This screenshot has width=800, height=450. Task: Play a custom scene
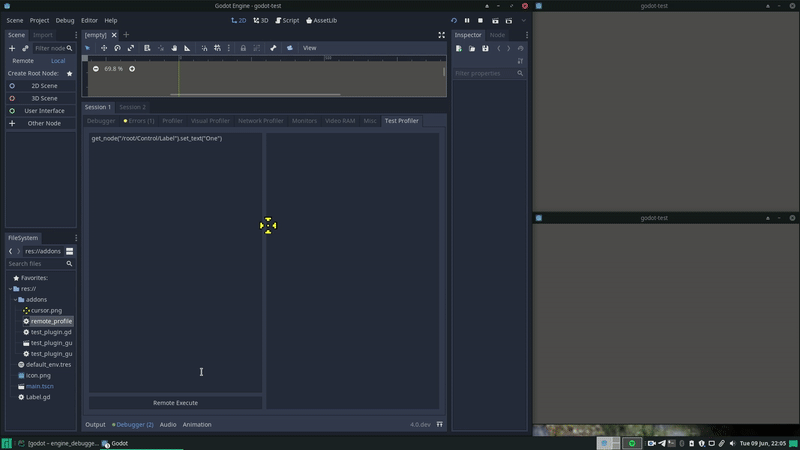point(509,20)
